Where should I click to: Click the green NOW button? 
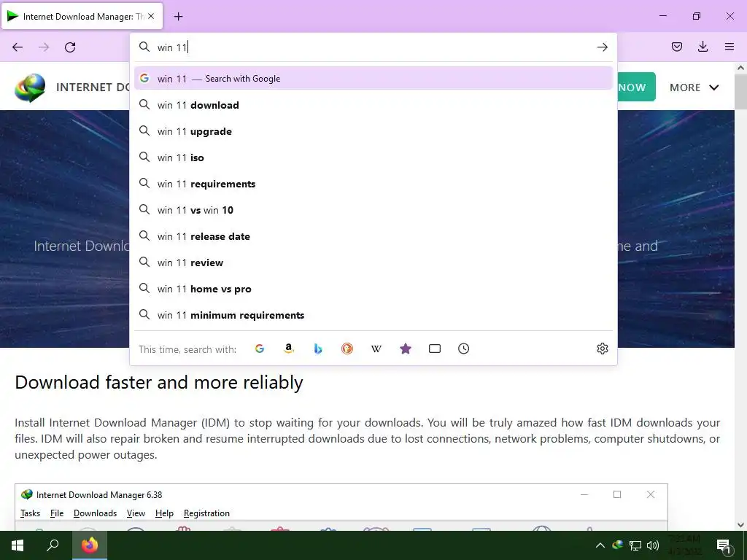[x=636, y=87]
